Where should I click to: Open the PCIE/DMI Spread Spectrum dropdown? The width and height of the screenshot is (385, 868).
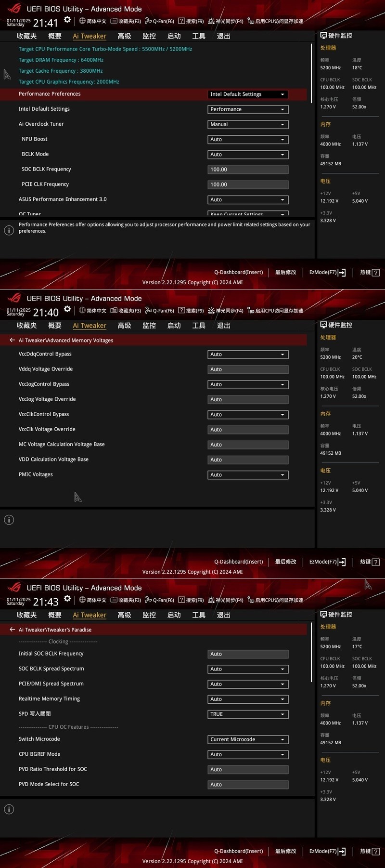coord(248,684)
